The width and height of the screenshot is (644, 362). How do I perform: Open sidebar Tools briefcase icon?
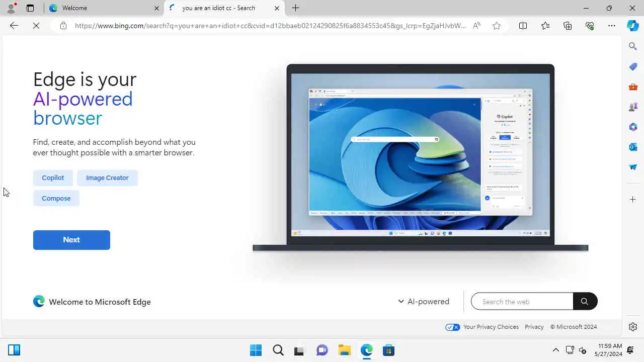pyautogui.click(x=633, y=86)
